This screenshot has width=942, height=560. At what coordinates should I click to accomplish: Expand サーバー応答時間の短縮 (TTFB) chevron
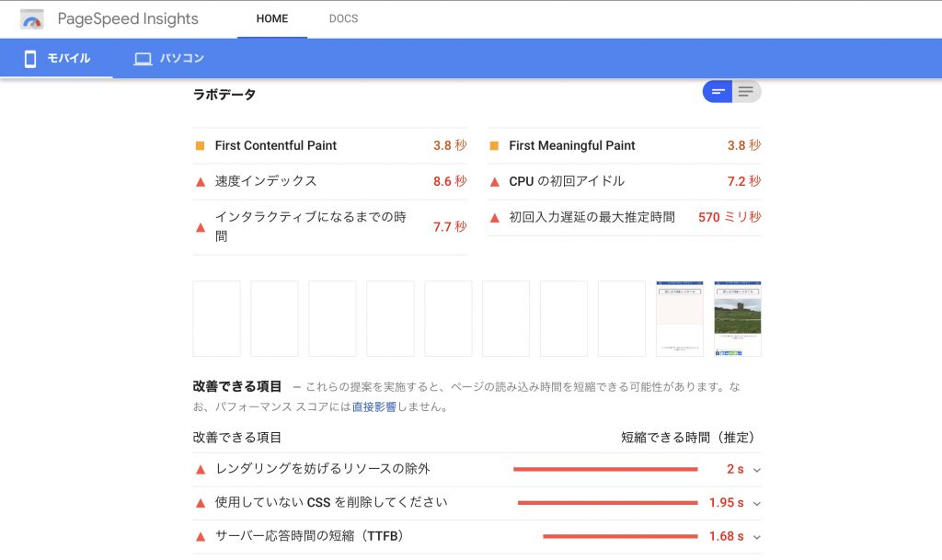click(757, 537)
